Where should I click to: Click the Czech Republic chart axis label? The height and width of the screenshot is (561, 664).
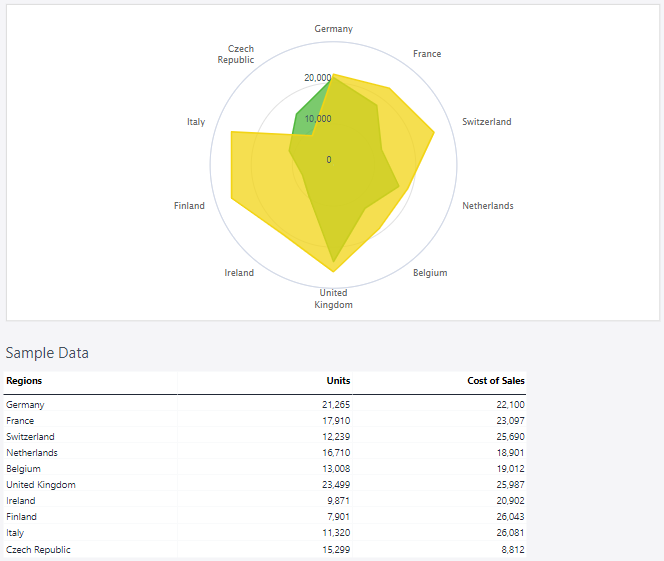tap(238, 54)
